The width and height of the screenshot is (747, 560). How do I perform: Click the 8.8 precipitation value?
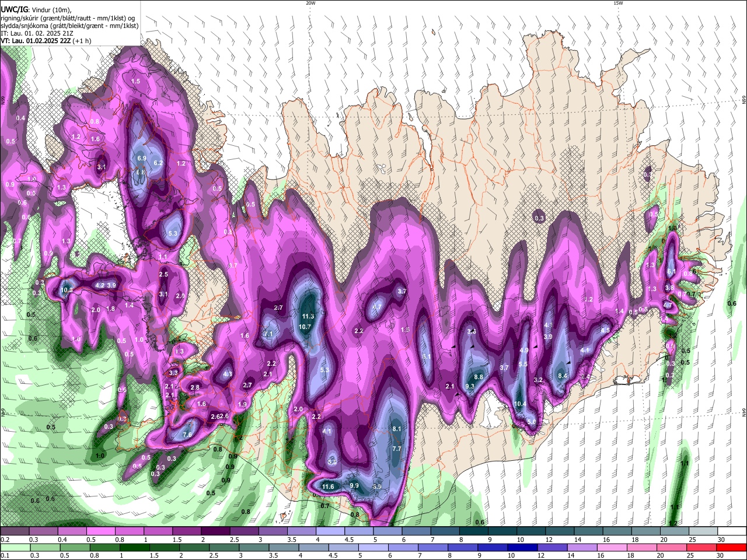pos(479,377)
